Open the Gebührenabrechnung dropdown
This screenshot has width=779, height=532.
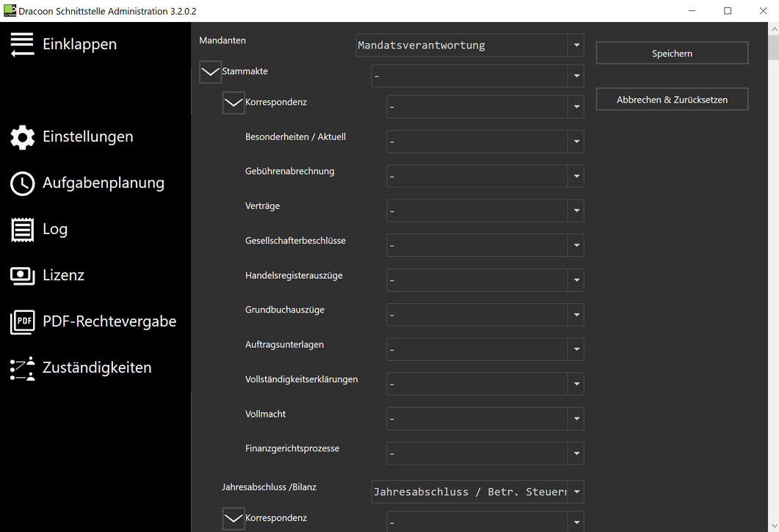coord(485,176)
